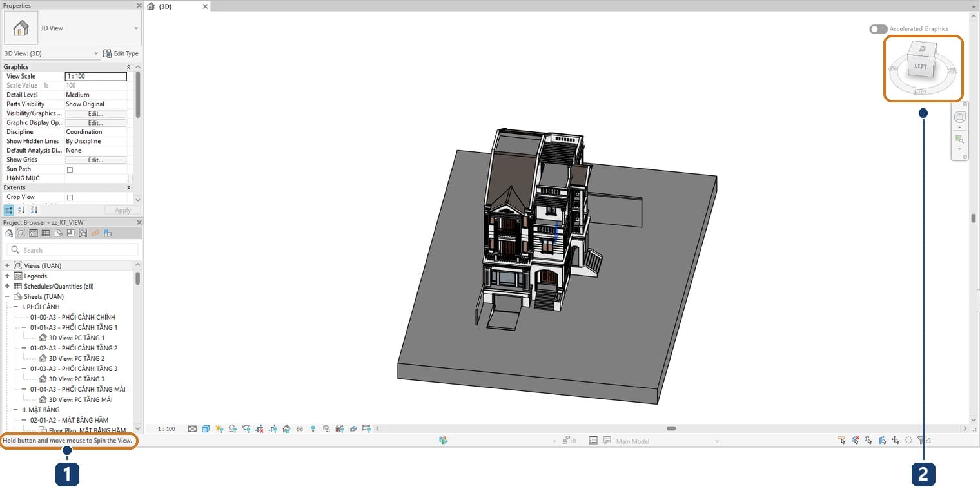The image size is (980, 489).
Task: Enable the Crop View checkbox in Properties
Action: (70, 197)
